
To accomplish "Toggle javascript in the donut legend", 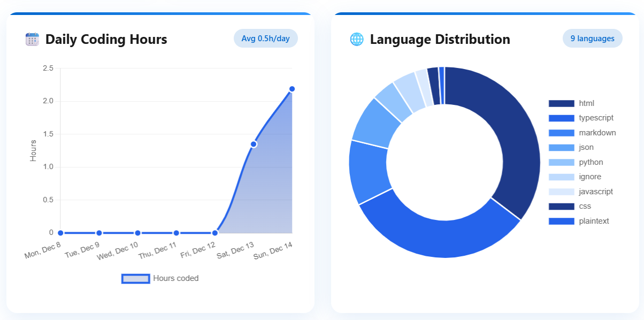I will pos(581,192).
